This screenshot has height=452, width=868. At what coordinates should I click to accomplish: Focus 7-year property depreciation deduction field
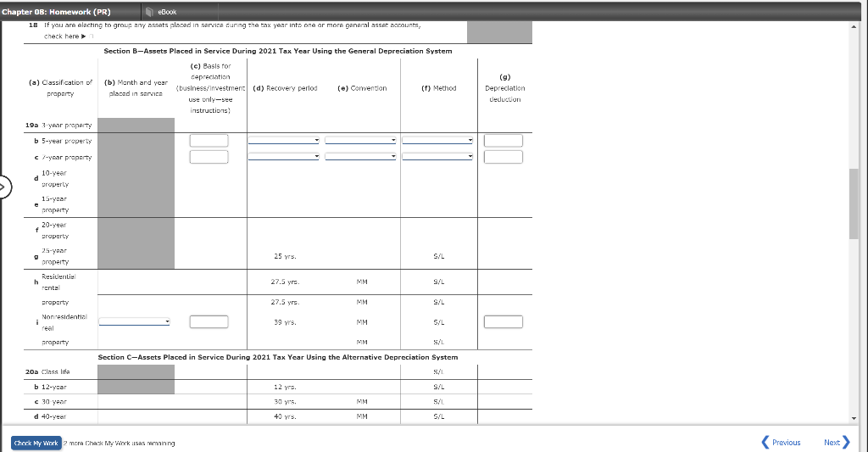coord(504,157)
